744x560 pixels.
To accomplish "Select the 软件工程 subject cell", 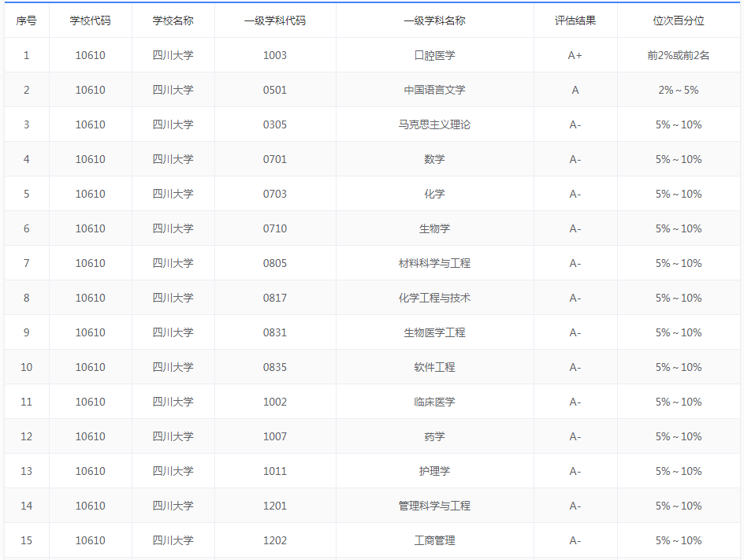I will click(434, 366).
